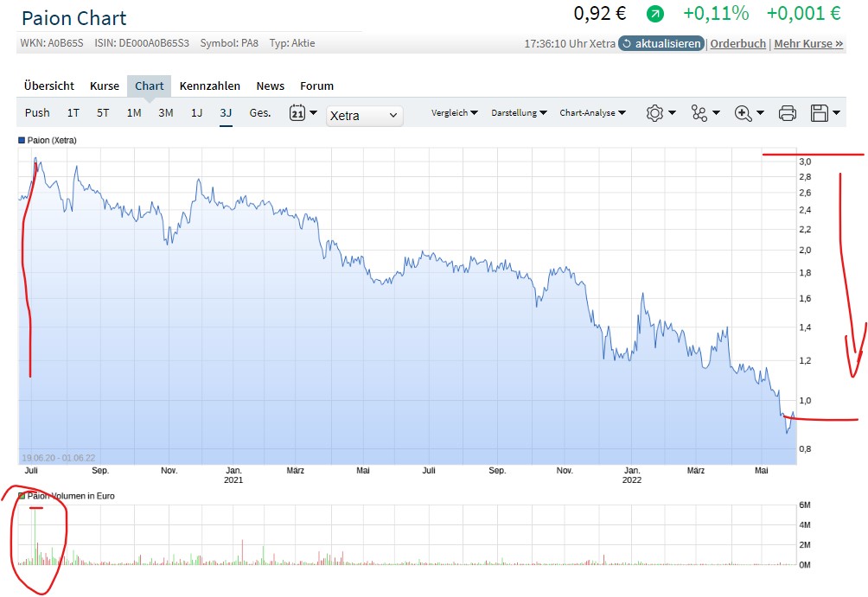Select the 1T time range
Viewport: 868px width, 597px height.
point(73,113)
